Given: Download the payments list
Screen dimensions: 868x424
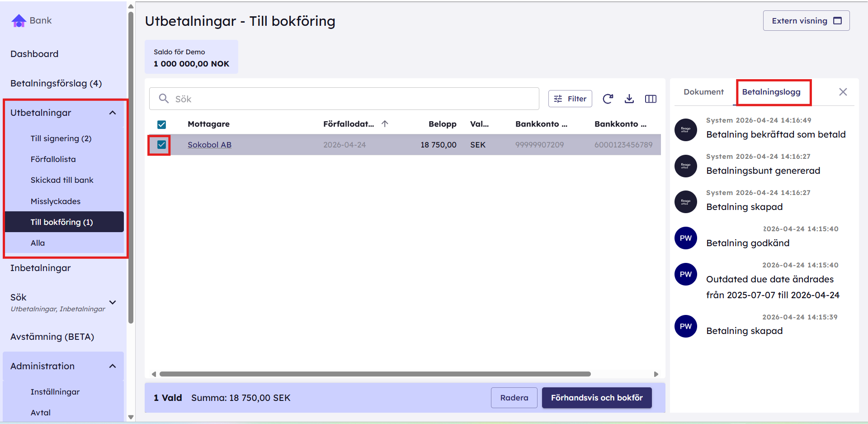Looking at the screenshot, I should point(629,99).
